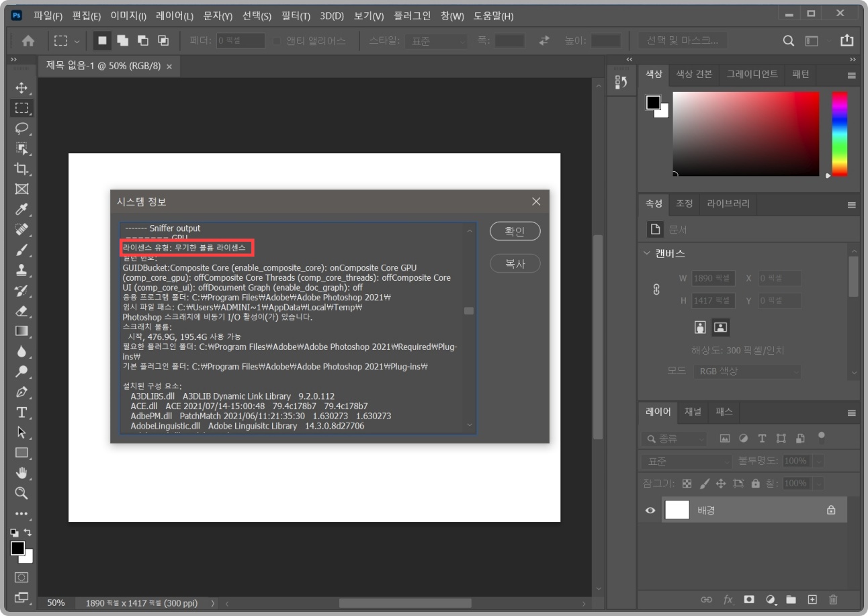
Task: Open the 불투명도 opacity dropdown arrow
Action: (x=818, y=461)
